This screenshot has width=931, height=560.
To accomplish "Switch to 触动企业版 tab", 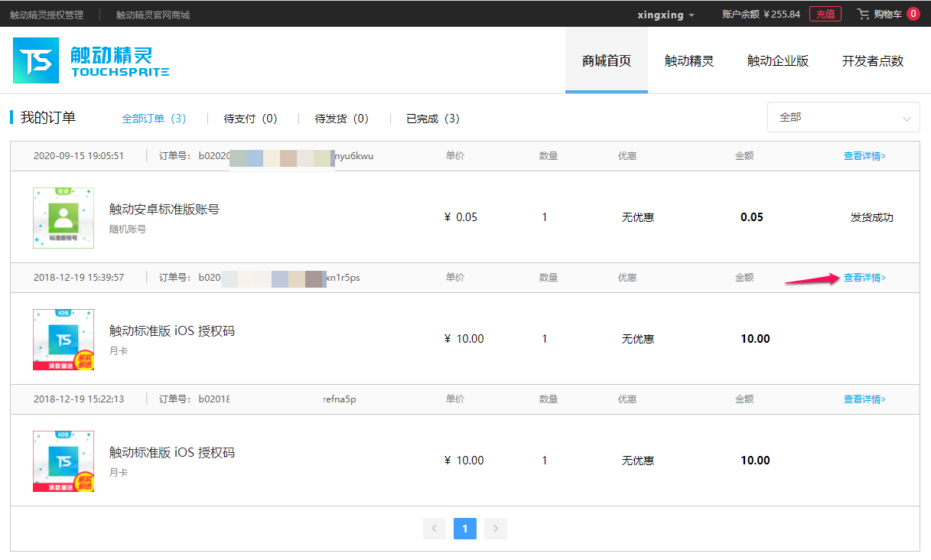I will point(778,61).
